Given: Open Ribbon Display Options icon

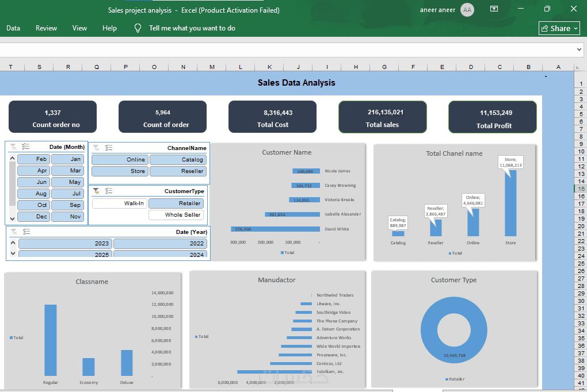Looking at the screenshot, I should pyautogui.click(x=494, y=9).
